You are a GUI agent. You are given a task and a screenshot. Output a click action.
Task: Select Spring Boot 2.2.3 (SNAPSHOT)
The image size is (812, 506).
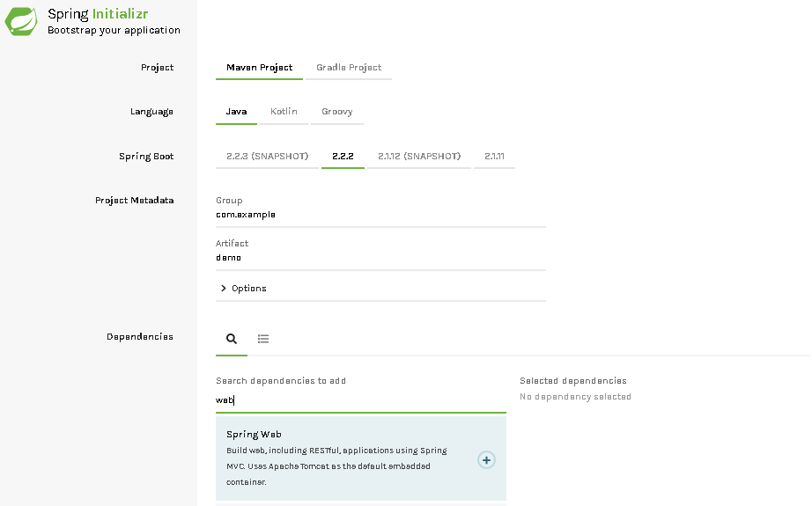(267, 157)
